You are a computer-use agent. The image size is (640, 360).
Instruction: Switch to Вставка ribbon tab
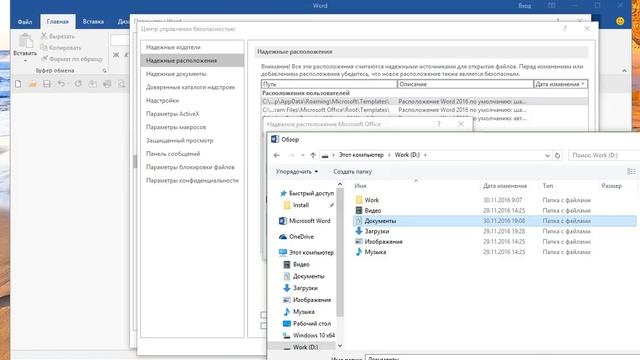coord(93,22)
